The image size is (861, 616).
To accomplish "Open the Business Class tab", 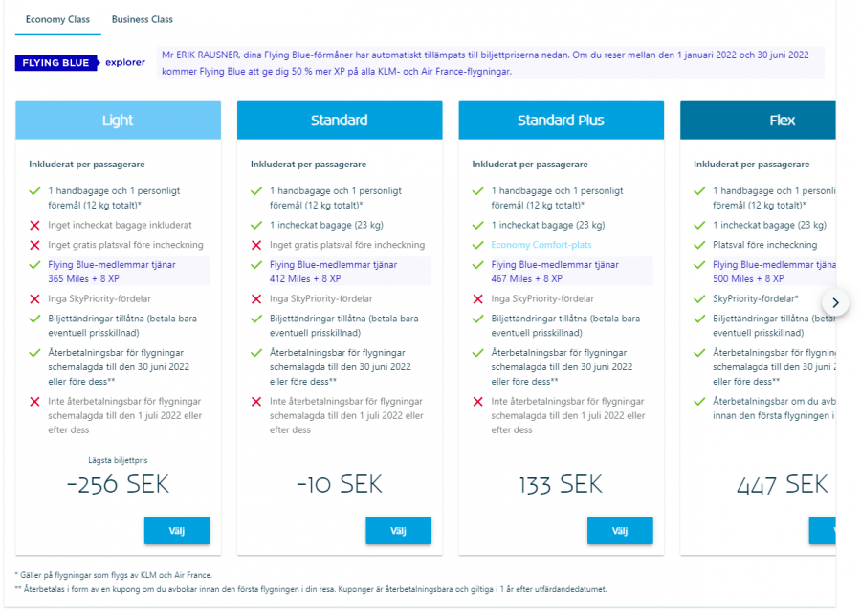I will point(143,19).
